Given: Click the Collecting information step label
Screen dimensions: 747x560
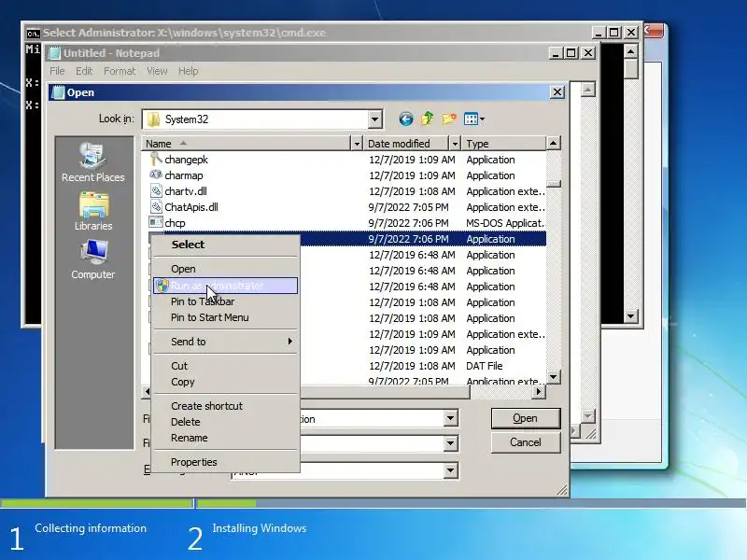Looking at the screenshot, I should click(91, 528).
